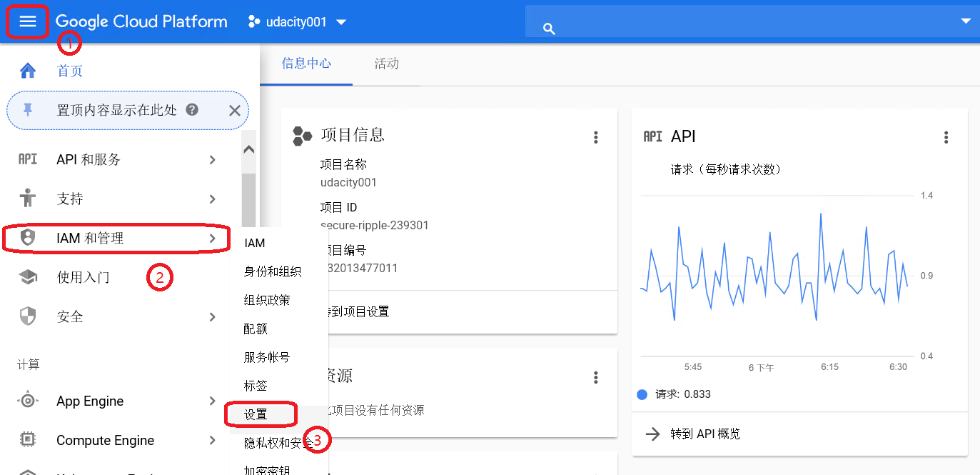The image size is (980, 475).
Task: Click the pin icon in pinned notice
Action: [28, 110]
